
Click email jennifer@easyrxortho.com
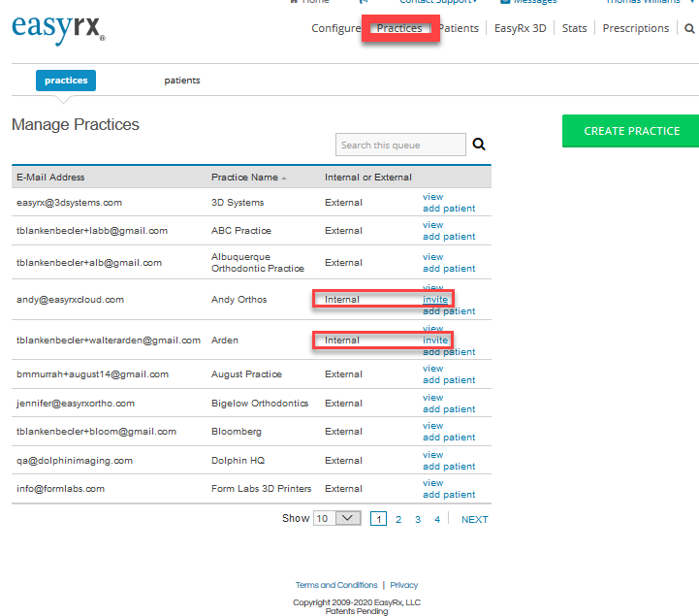point(76,404)
